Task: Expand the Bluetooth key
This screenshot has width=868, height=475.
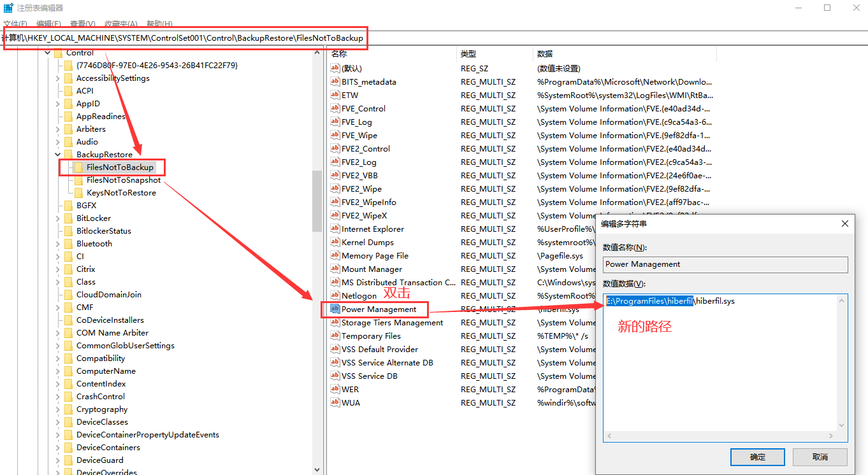Action: (x=58, y=244)
